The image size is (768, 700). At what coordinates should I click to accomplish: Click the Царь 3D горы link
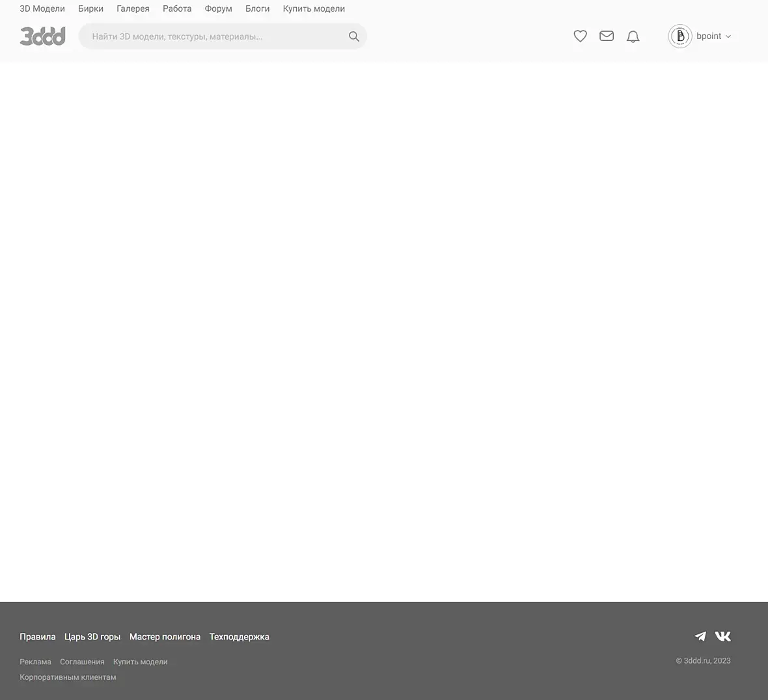coord(92,637)
